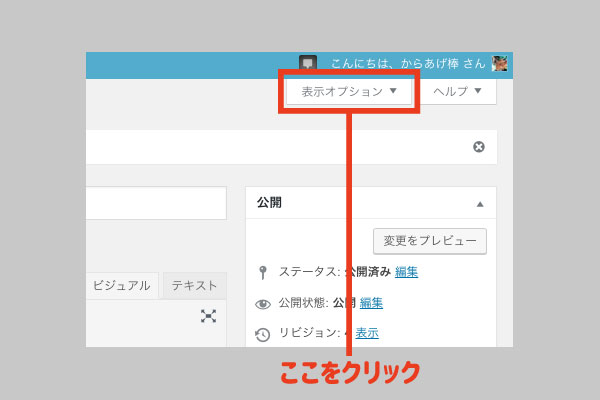
Task: Toggle distraction-free fullscreen writing icon
Action: tap(208, 316)
